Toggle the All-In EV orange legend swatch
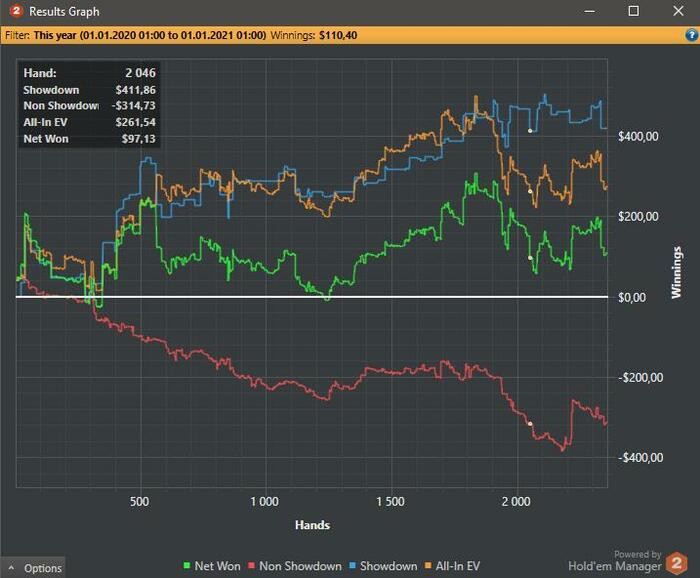 [428, 566]
